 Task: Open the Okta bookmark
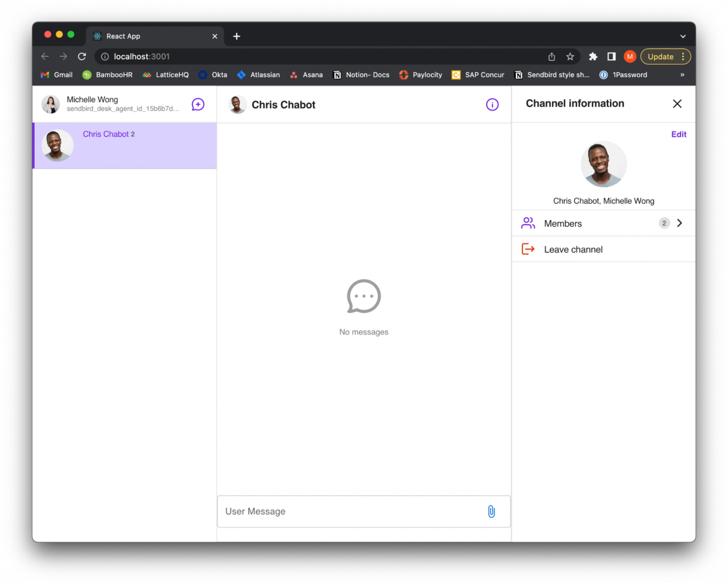[213, 75]
